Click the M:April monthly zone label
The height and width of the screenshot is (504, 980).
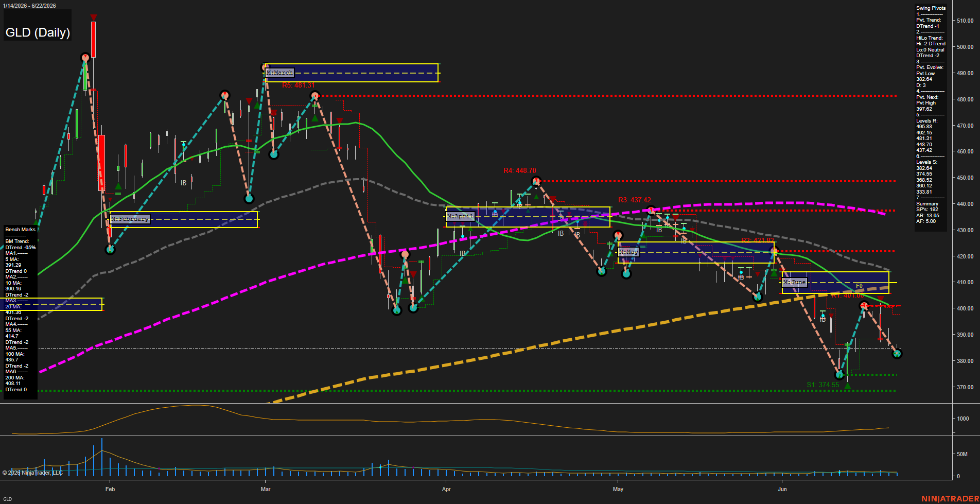[x=460, y=216]
